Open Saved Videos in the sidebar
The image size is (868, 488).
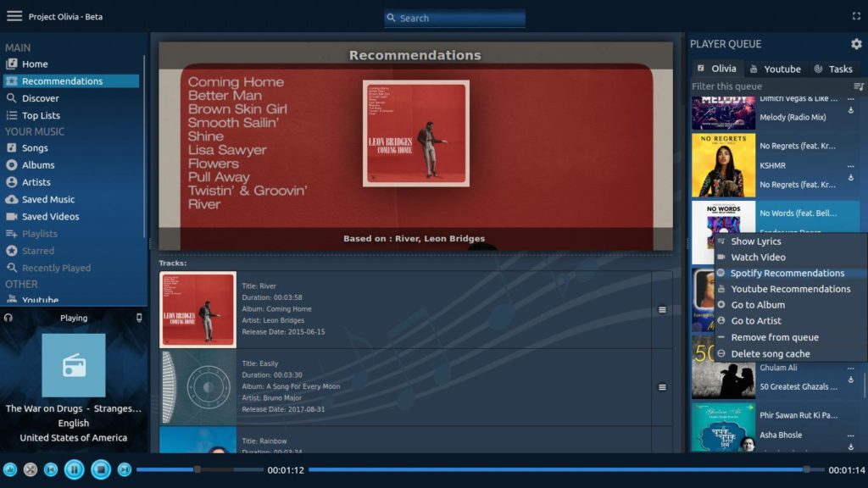pyautogui.click(x=71, y=216)
